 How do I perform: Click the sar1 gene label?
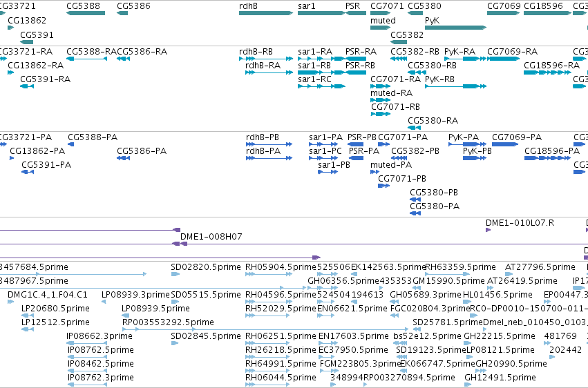pos(306,6)
